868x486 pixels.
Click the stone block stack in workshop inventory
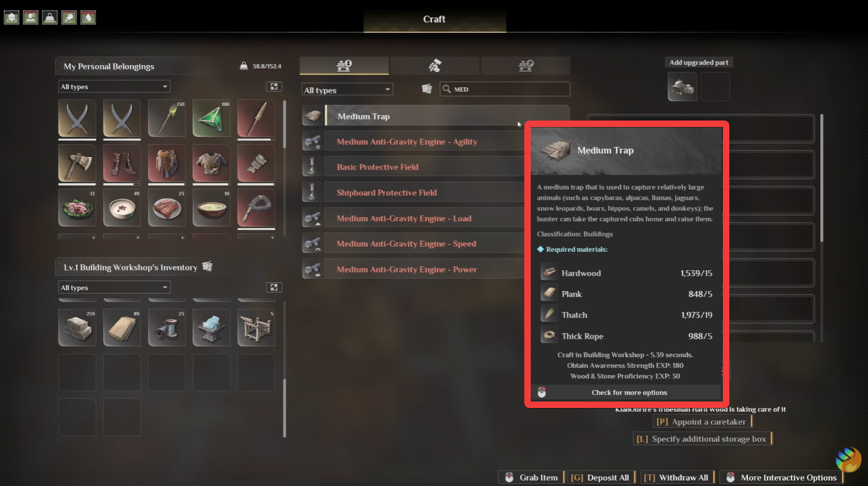(77, 327)
